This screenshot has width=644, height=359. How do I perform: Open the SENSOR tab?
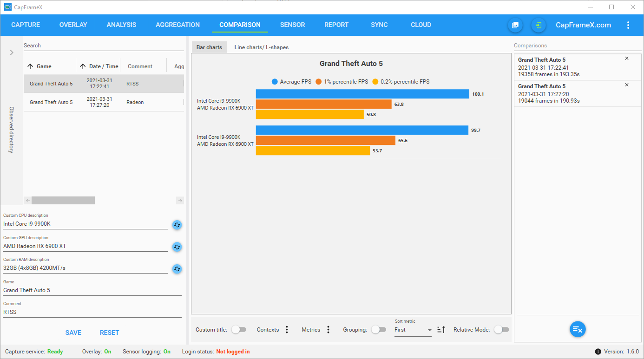pyautogui.click(x=293, y=25)
